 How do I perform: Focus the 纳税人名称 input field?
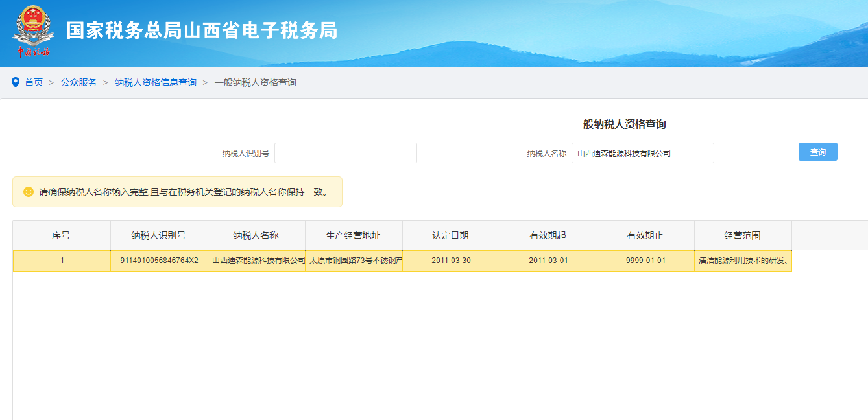[x=643, y=153]
